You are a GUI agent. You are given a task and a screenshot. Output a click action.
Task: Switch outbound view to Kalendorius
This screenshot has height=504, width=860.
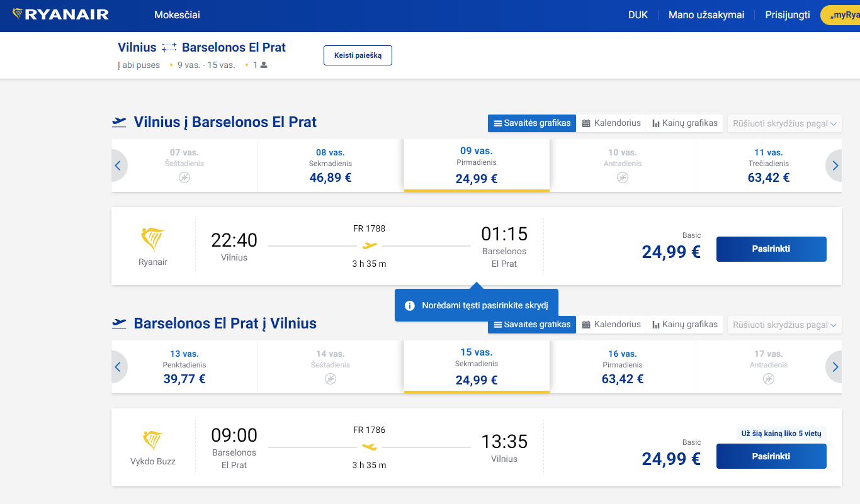pos(611,123)
